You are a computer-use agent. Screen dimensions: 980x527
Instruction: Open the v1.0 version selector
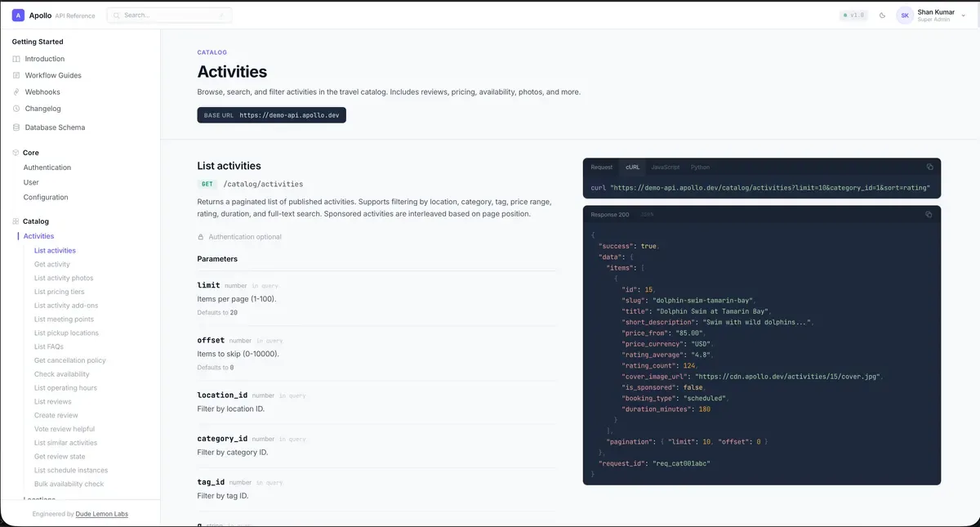point(854,15)
